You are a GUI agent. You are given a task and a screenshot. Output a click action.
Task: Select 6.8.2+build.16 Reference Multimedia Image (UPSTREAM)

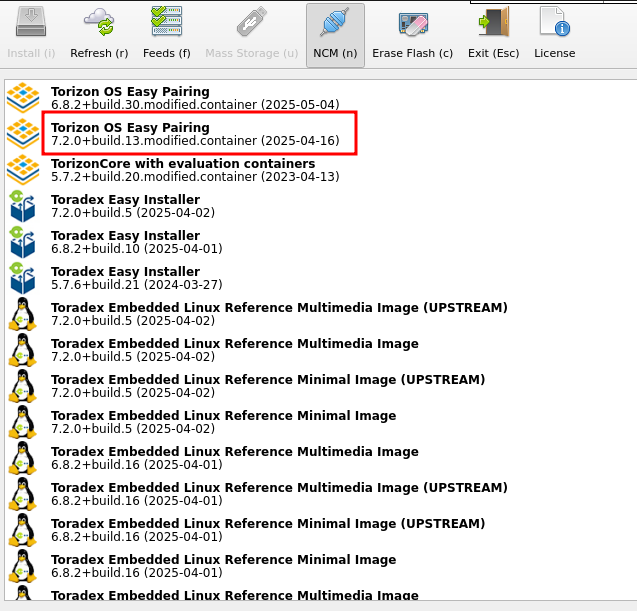[x=320, y=494]
